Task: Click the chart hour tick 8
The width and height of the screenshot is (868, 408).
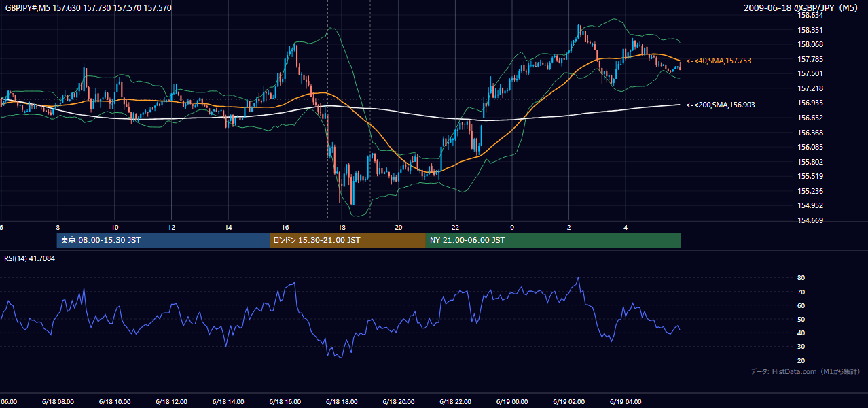Action: [58, 227]
